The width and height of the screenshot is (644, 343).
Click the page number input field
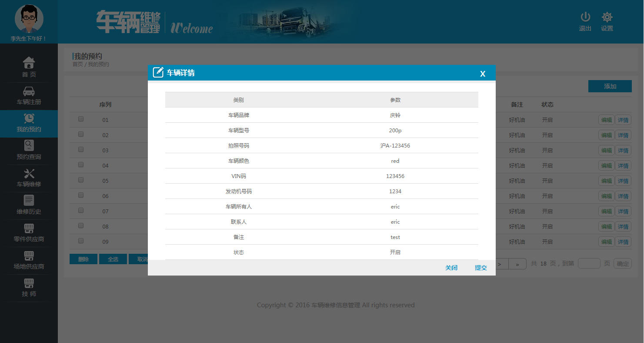[x=589, y=263]
